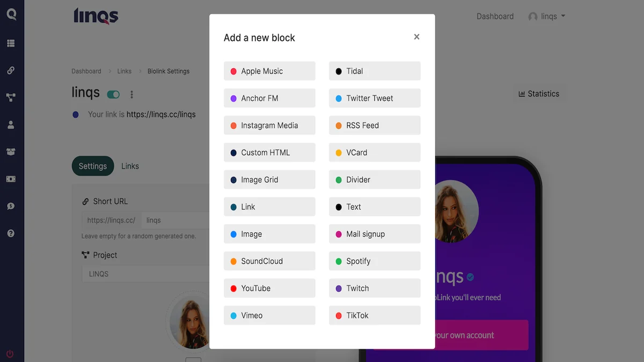The image size is (644, 362).
Task: Open the packages box icon in sidebar
Action: tap(11, 152)
